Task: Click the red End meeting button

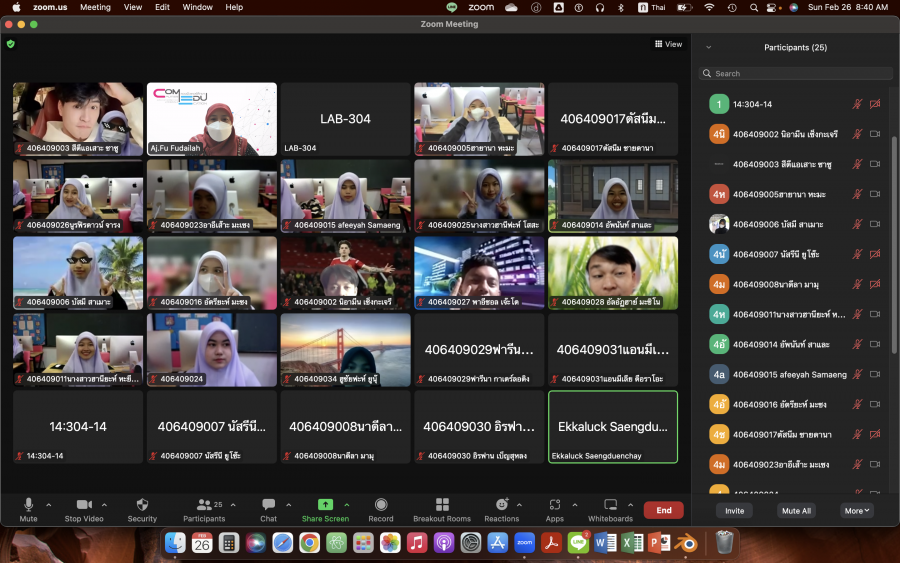Action: pyautogui.click(x=664, y=510)
